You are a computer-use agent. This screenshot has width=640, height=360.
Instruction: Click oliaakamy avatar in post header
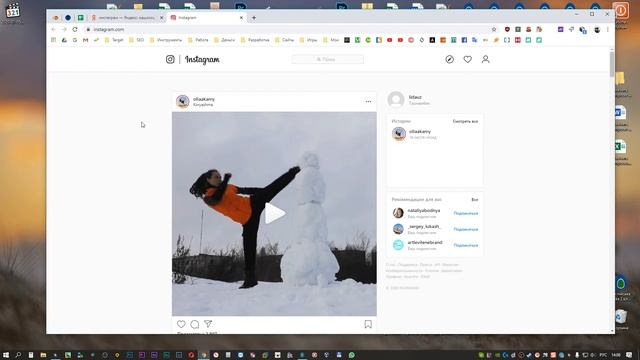point(183,101)
